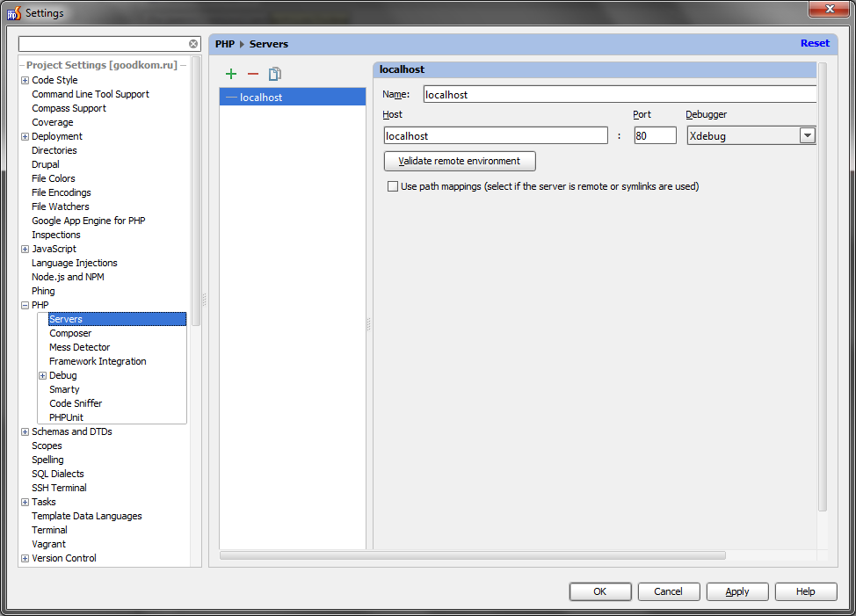
Task: Select the Terminal settings entry
Action: pos(50,531)
